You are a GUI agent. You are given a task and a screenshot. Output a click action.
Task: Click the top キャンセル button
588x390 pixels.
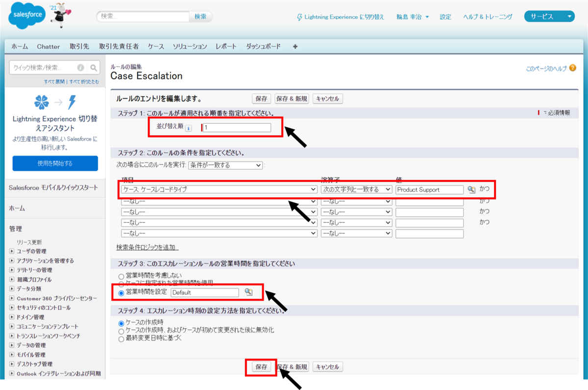328,99
